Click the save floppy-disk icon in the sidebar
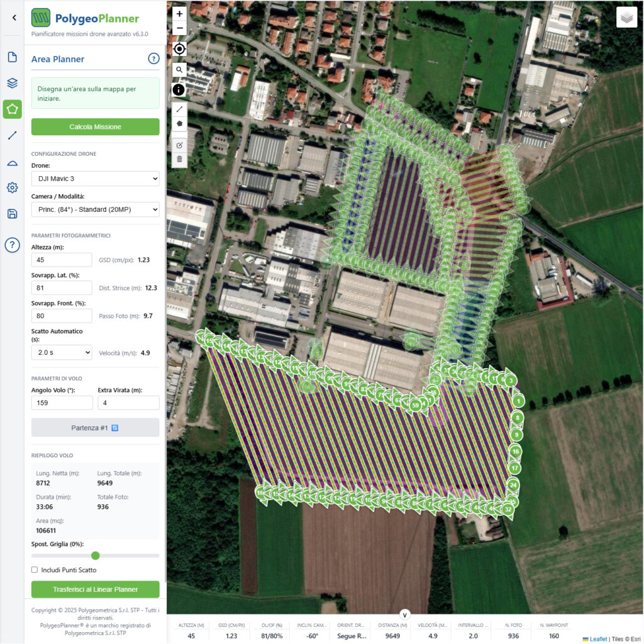 coord(12,214)
